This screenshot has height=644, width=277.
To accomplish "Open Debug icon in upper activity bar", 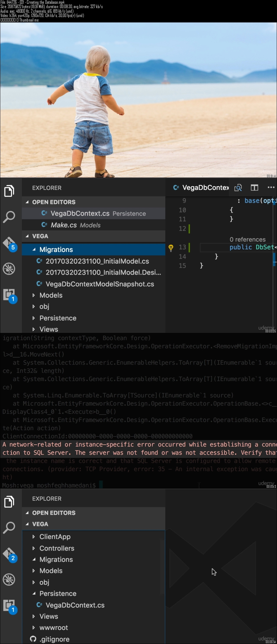I will click(x=9, y=269).
